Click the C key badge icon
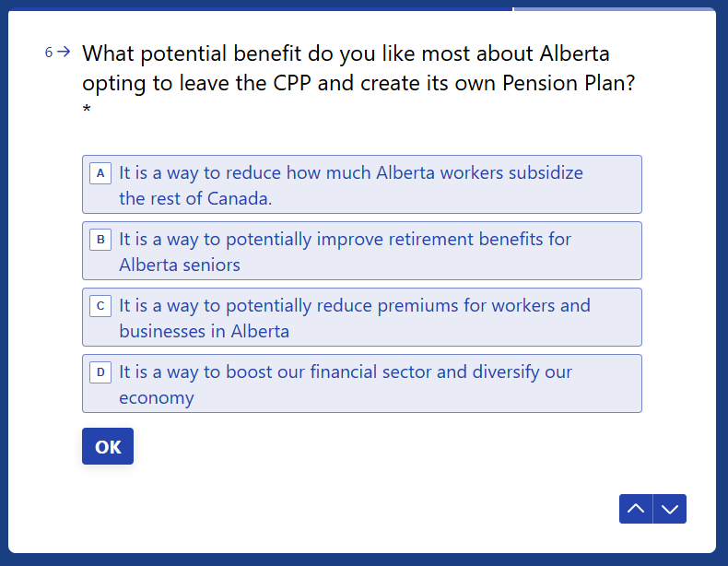Viewport: 728px width, 566px height. pyautogui.click(x=100, y=306)
